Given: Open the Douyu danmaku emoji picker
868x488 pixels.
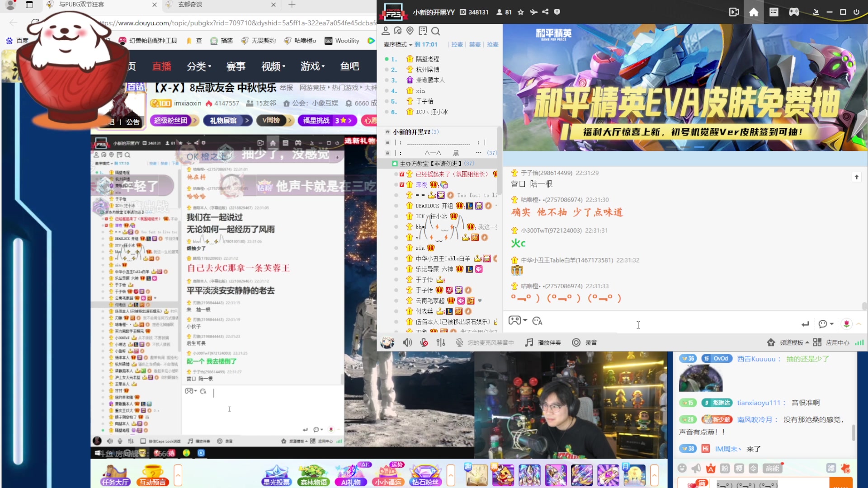Looking at the screenshot, I should [x=682, y=468].
